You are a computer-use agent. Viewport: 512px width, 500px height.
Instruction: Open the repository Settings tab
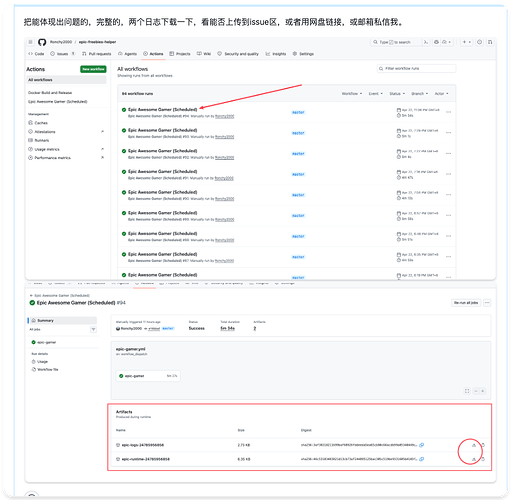pos(303,54)
